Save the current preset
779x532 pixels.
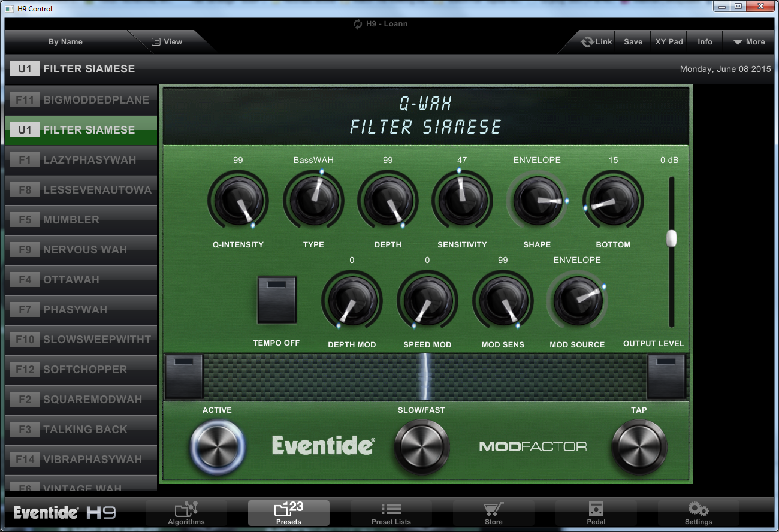(x=633, y=42)
